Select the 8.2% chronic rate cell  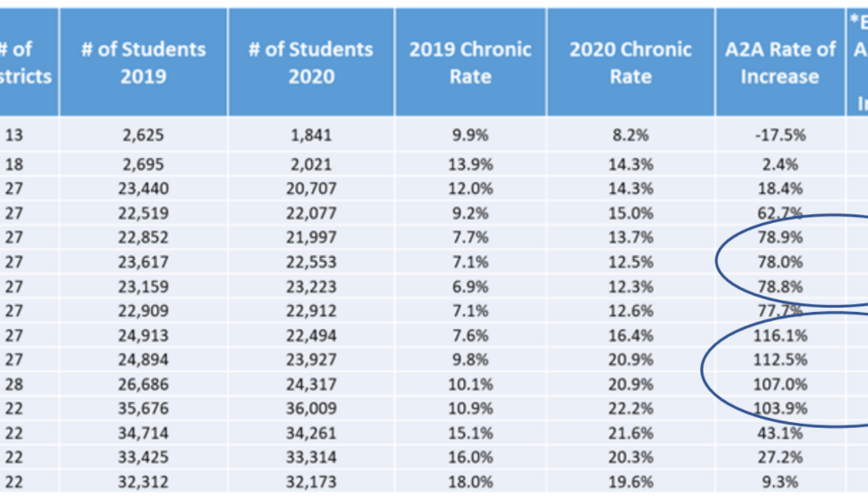tap(631, 135)
